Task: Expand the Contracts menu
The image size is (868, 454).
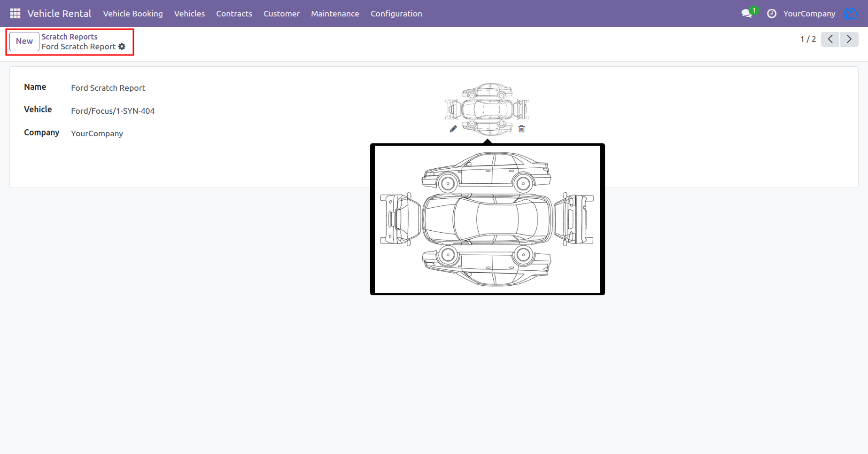Action: click(234, 14)
